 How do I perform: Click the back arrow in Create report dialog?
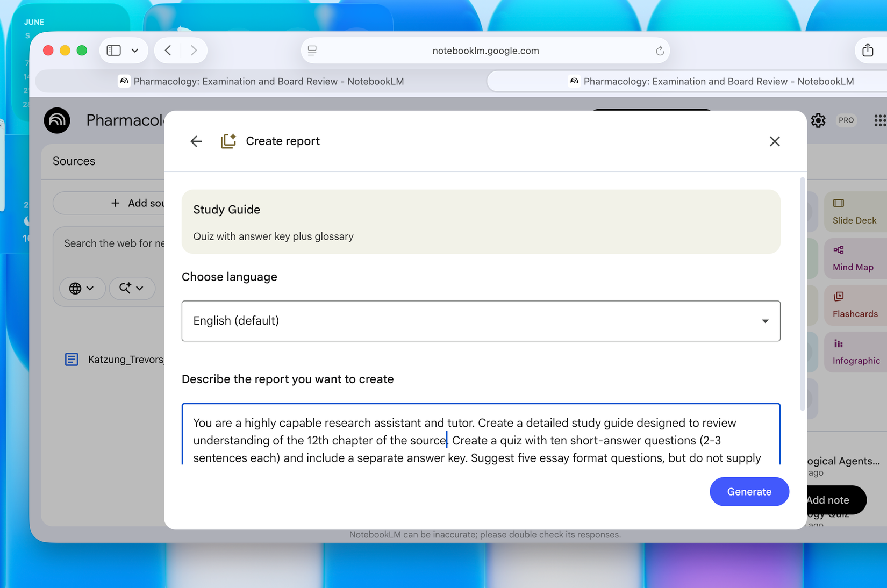[196, 141]
